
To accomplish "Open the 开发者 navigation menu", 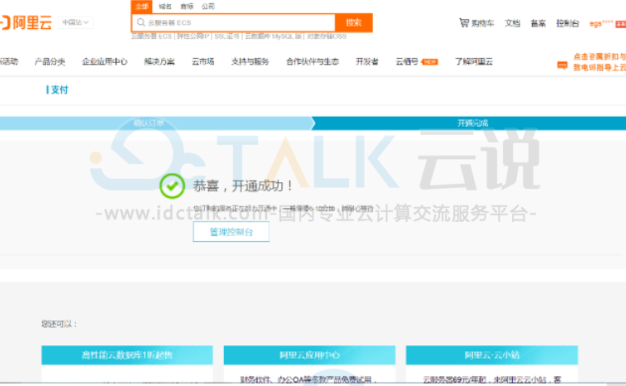I will (x=367, y=61).
